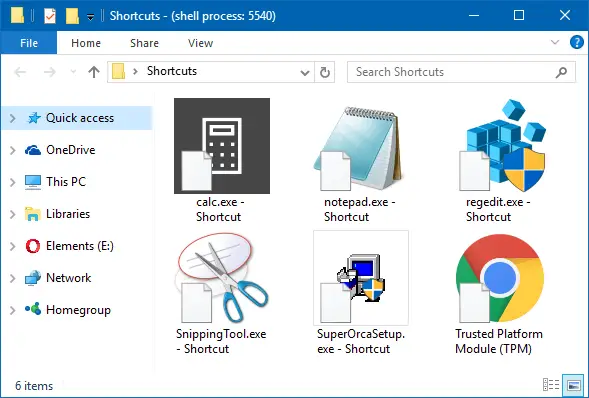Open Explorer help question mark icon
Image resolution: width=589 pixels, height=398 pixels.
pos(577,42)
